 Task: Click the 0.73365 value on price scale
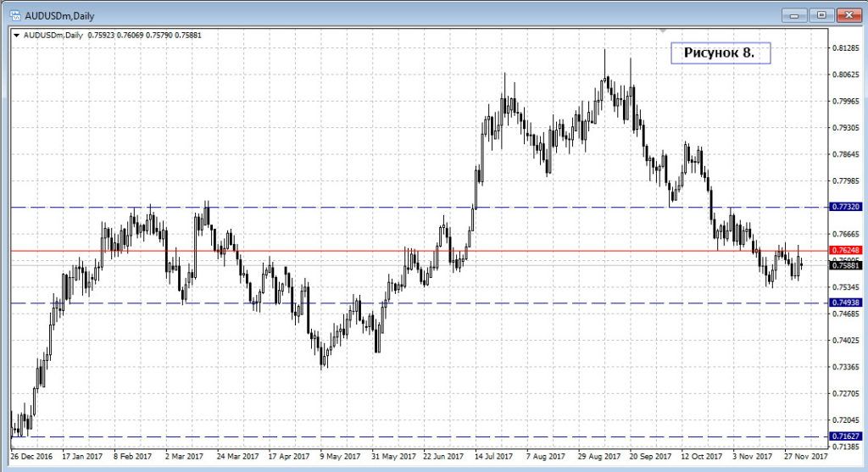pos(845,367)
